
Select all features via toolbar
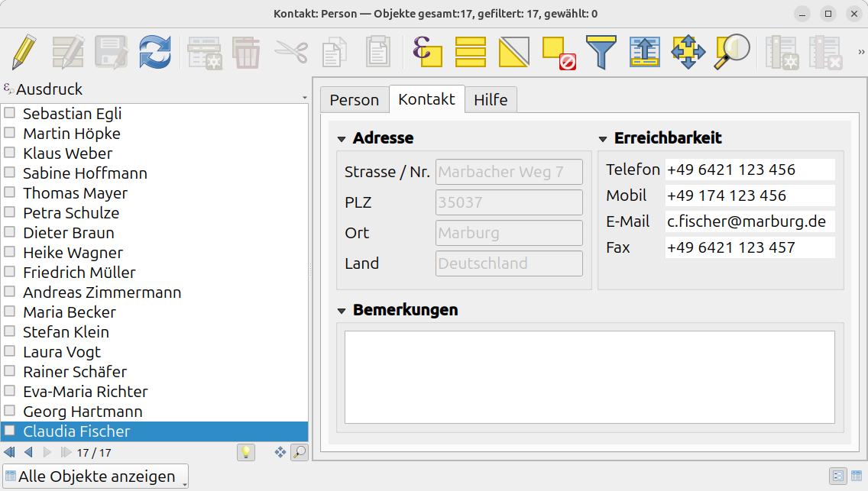[x=471, y=53]
